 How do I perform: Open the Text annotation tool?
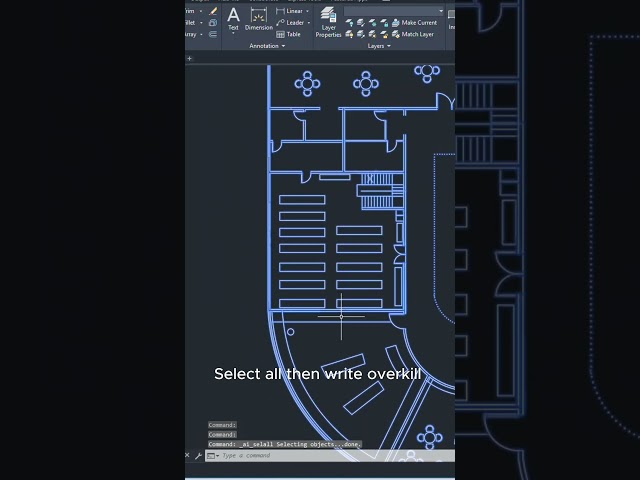coord(233,18)
